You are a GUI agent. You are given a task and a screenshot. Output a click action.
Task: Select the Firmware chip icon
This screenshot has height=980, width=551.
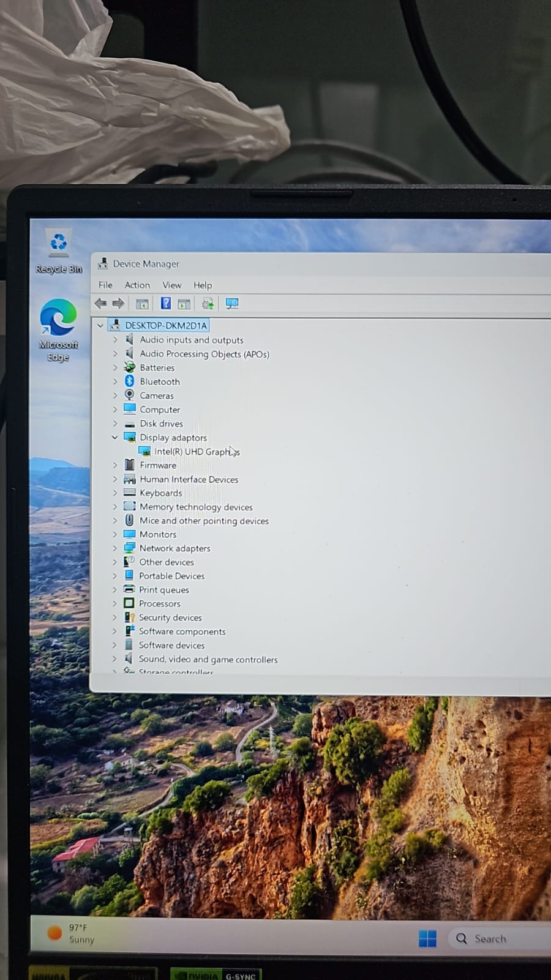pos(129,465)
